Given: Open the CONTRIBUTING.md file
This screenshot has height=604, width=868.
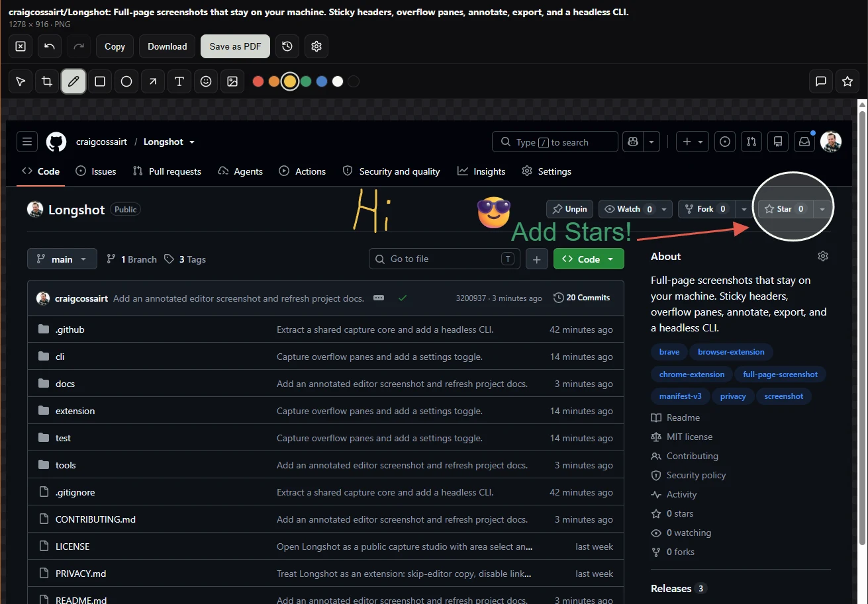Looking at the screenshot, I should coord(95,519).
